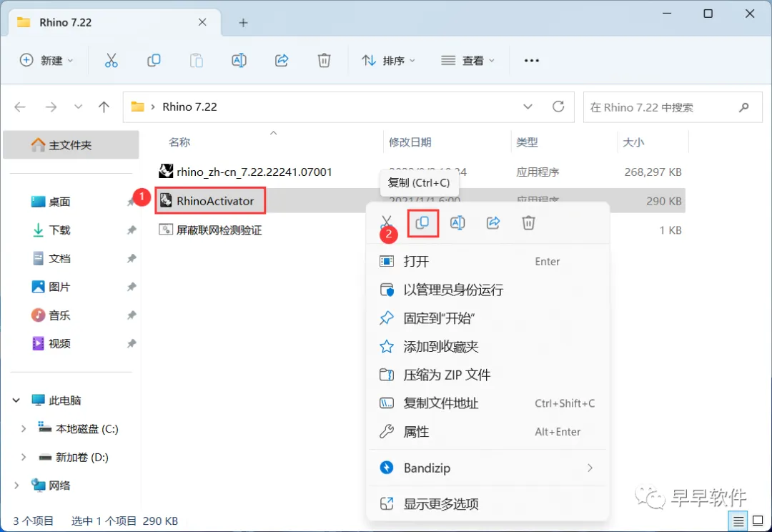Unpin the 图片 folder pin icon
Image resolution: width=772 pixels, height=532 pixels.
132,287
